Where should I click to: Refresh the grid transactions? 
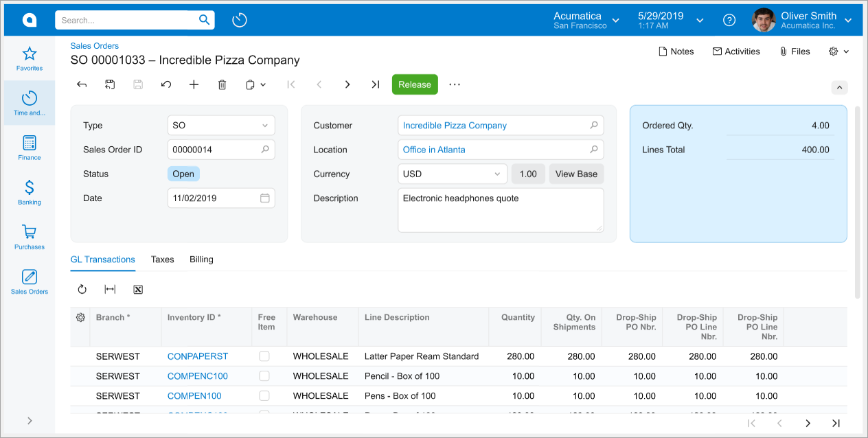tap(82, 290)
